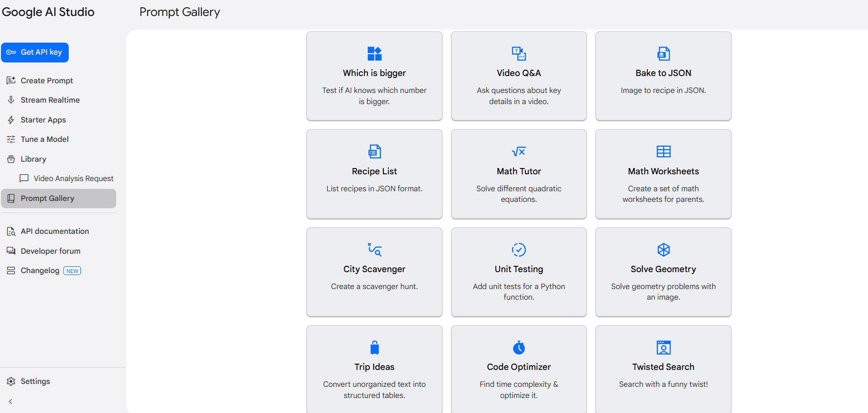
Task: Click 'Add unit tests for a Python function.' description
Action: tap(519, 292)
